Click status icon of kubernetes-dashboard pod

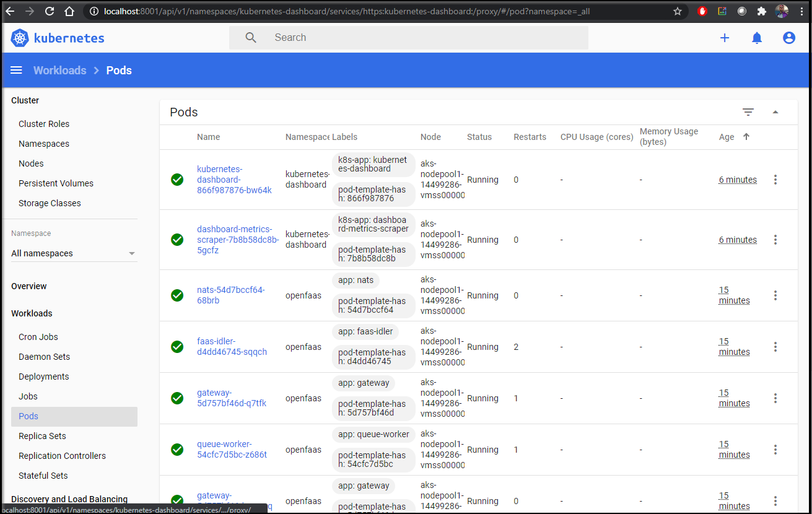[177, 180]
